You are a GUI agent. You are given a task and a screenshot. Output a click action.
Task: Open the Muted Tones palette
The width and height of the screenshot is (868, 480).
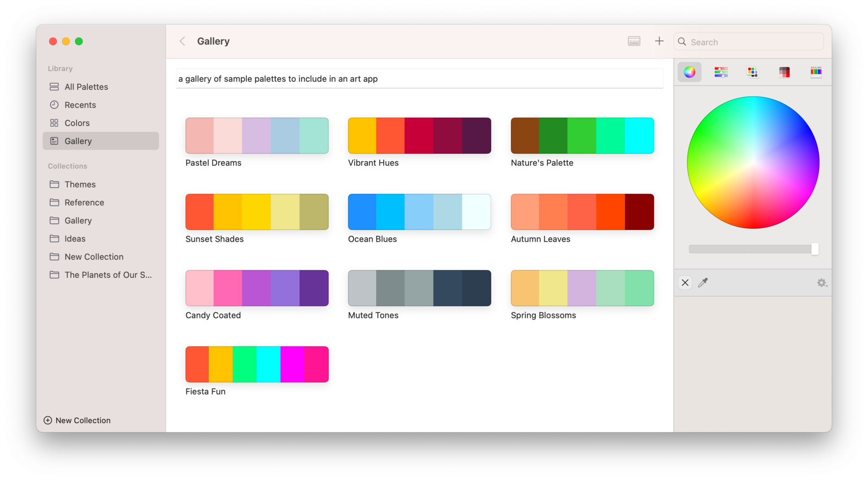[x=420, y=288]
